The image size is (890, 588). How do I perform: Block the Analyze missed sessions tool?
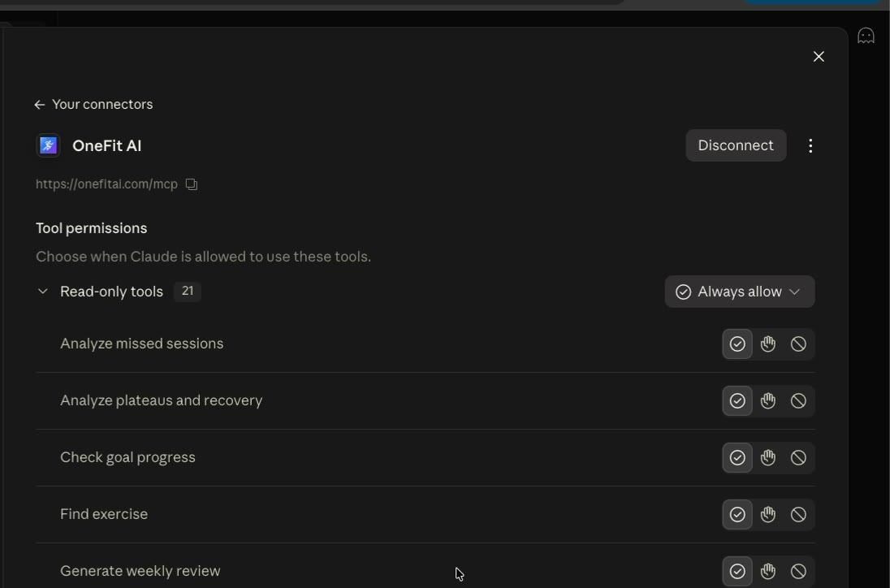point(798,344)
